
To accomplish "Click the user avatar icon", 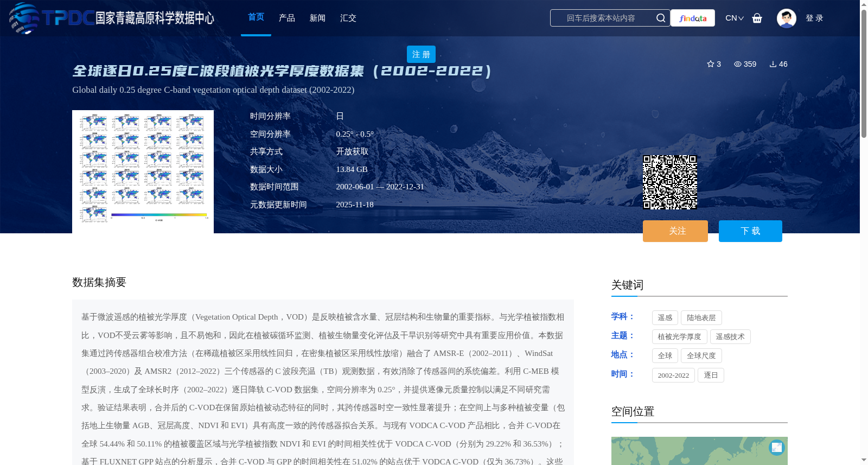I will 786,18.
